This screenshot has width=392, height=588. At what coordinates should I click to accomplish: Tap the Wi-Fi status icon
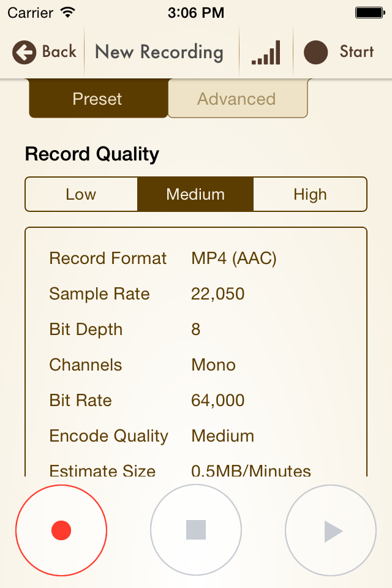click(x=67, y=12)
